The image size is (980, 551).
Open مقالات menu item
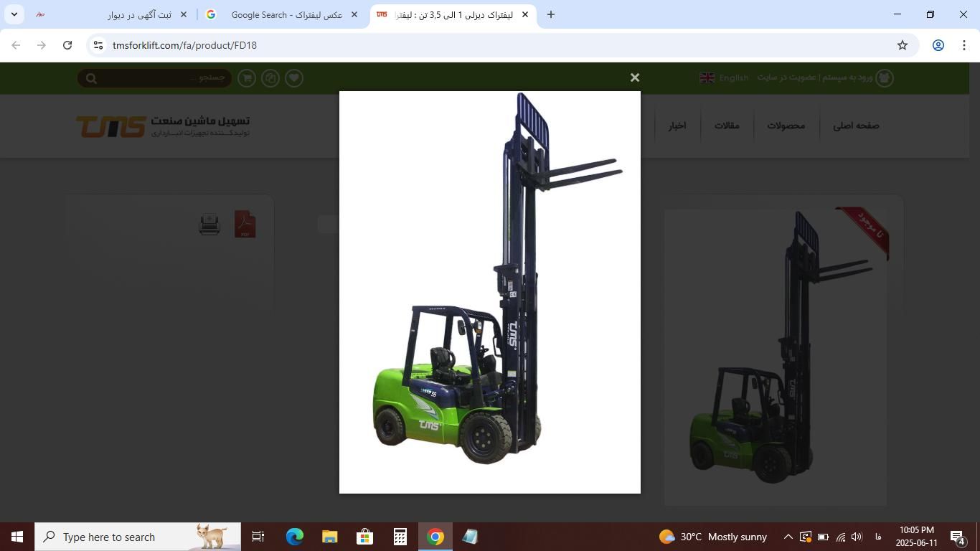coord(727,126)
